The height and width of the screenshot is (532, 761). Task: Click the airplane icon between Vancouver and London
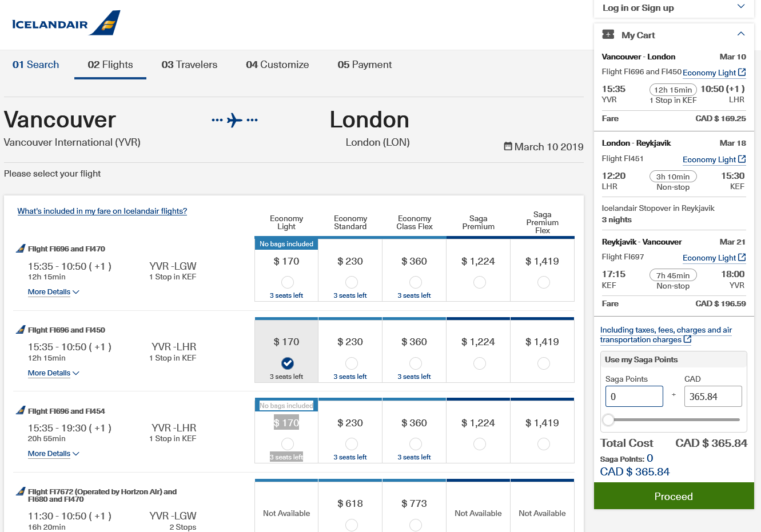click(x=234, y=120)
